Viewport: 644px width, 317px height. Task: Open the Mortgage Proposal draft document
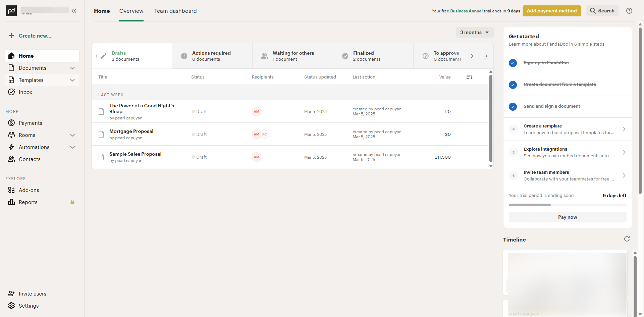131,131
